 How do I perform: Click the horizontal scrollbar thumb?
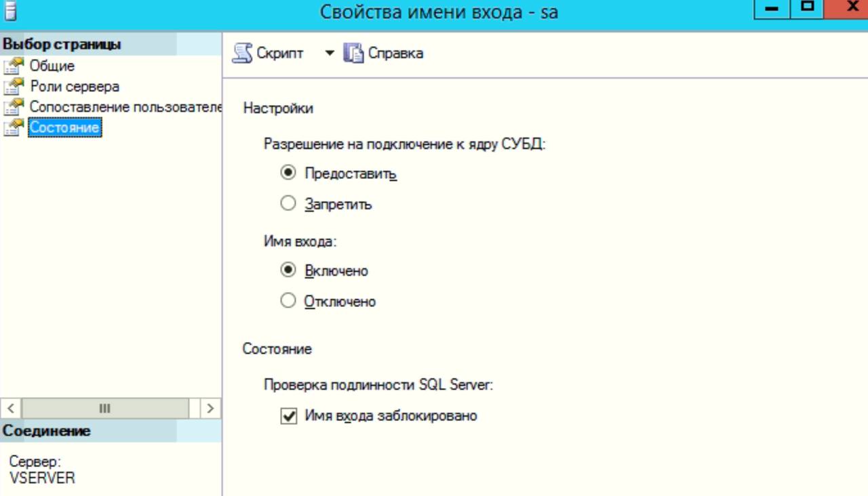[x=104, y=408]
